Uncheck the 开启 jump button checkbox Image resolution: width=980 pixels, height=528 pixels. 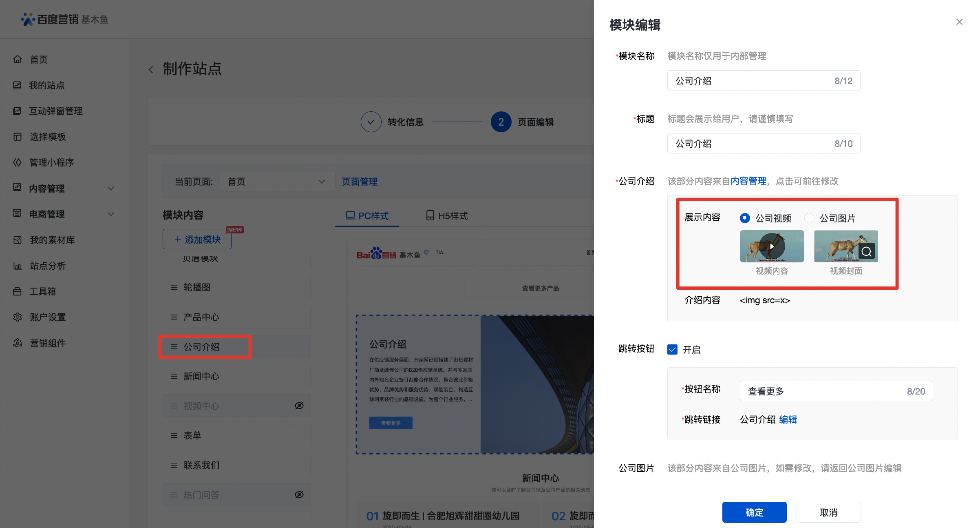pyautogui.click(x=672, y=350)
